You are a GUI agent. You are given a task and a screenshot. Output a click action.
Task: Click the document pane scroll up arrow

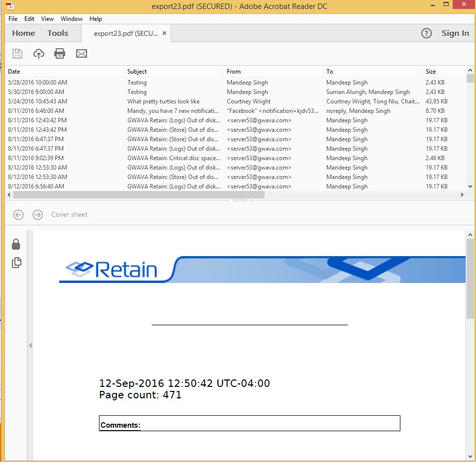pyautogui.click(x=470, y=235)
